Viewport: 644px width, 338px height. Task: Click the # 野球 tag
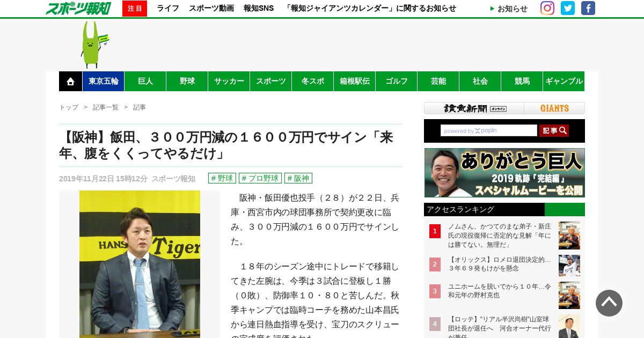222,178
